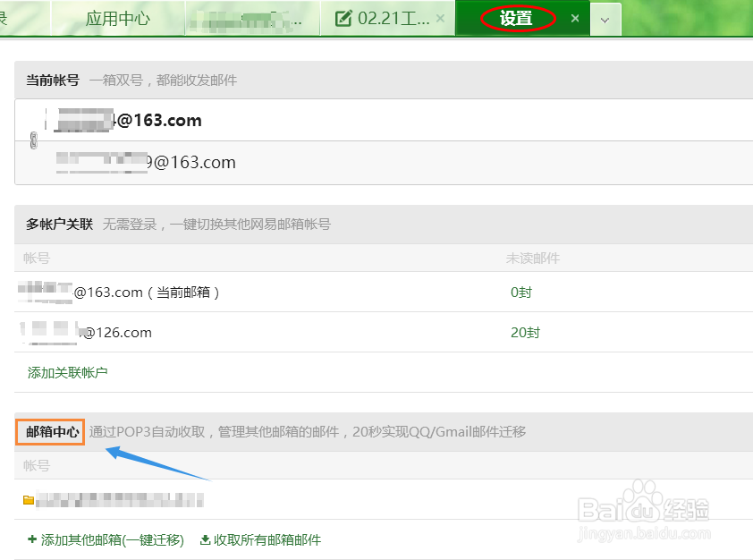Click the yellow folder icon in 邮箱中心

[29, 500]
